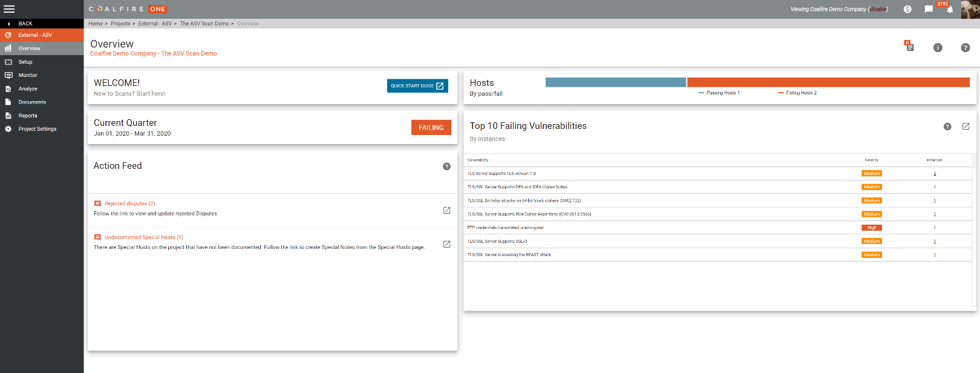This screenshot has width=980, height=373.
Task: Open the notes icon with 0 badge
Action: [909, 47]
